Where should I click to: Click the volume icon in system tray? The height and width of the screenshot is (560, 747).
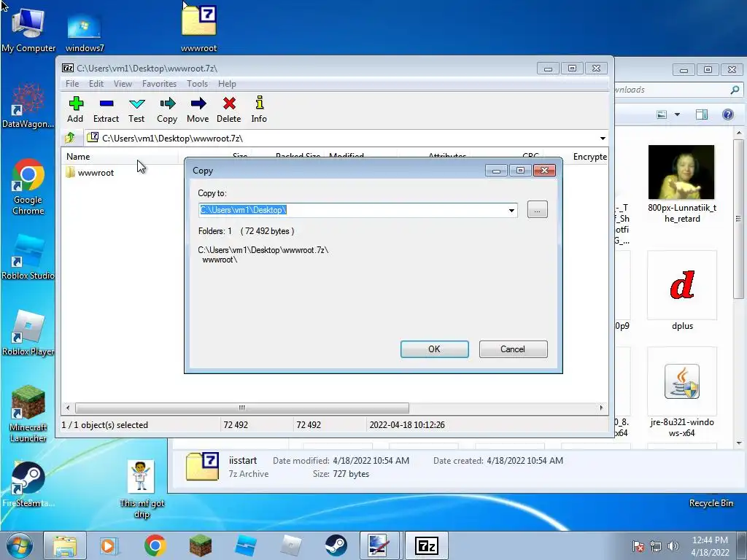point(673,546)
